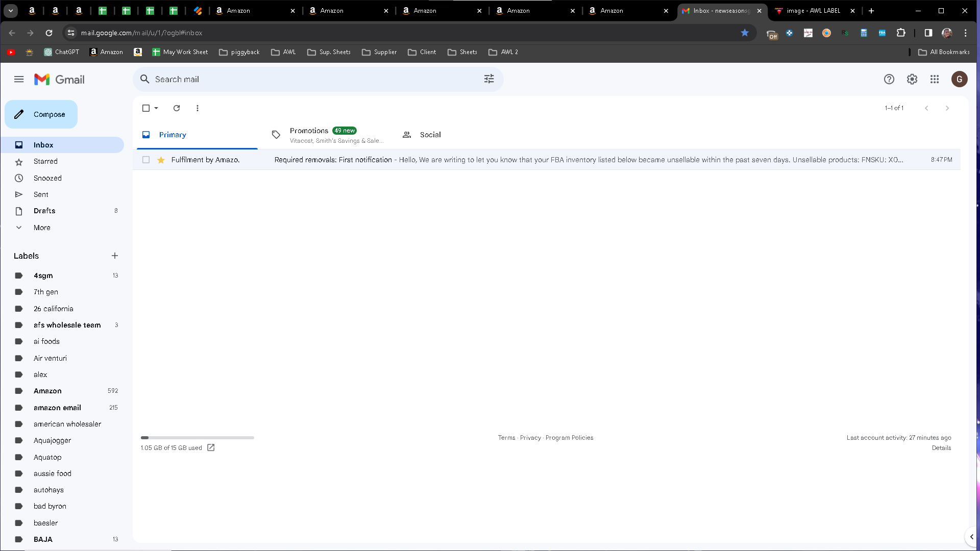Open Chrome side panel icon
The height and width of the screenshot is (551, 980).
point(928,33)
